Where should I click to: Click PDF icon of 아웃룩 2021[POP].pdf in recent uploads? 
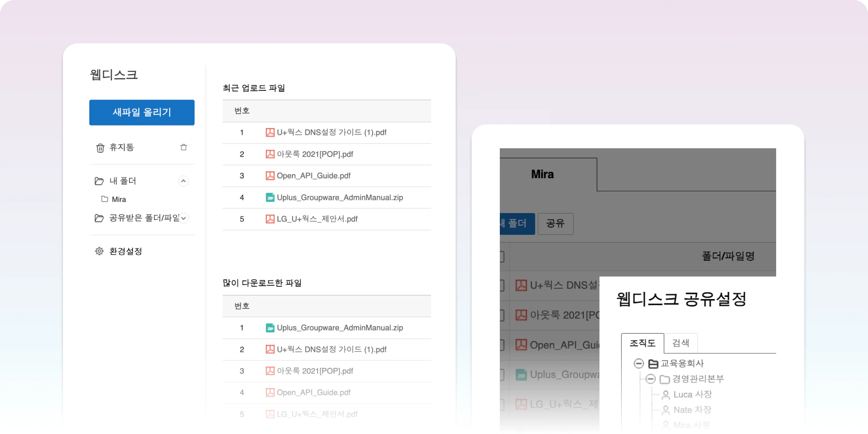click(270, 154)
